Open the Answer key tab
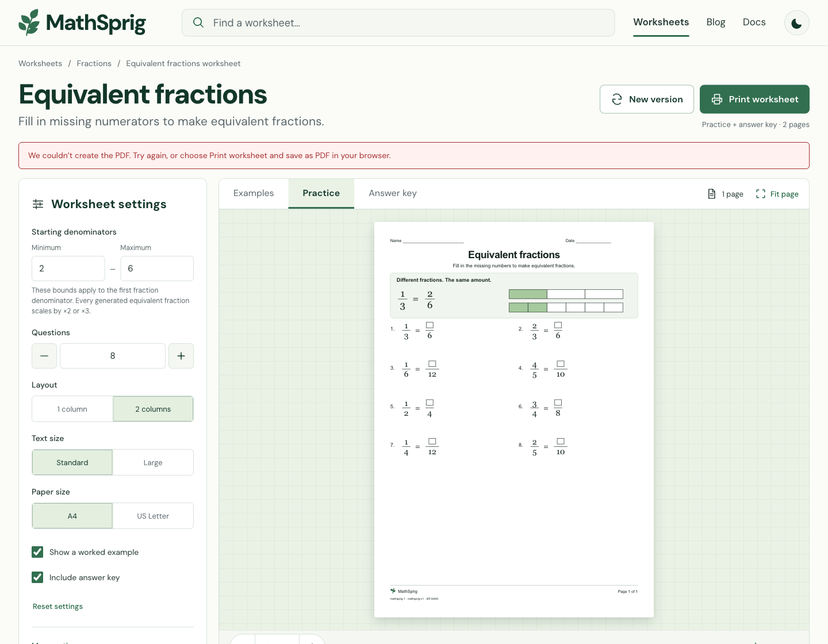The image size is (828, 644). coord(393,193)
